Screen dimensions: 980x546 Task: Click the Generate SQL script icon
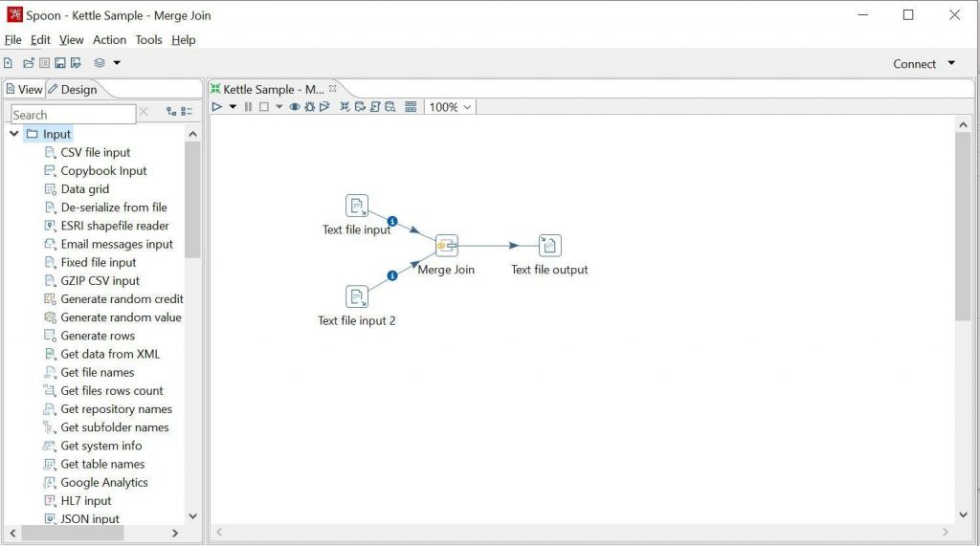[x=375, y=107]
